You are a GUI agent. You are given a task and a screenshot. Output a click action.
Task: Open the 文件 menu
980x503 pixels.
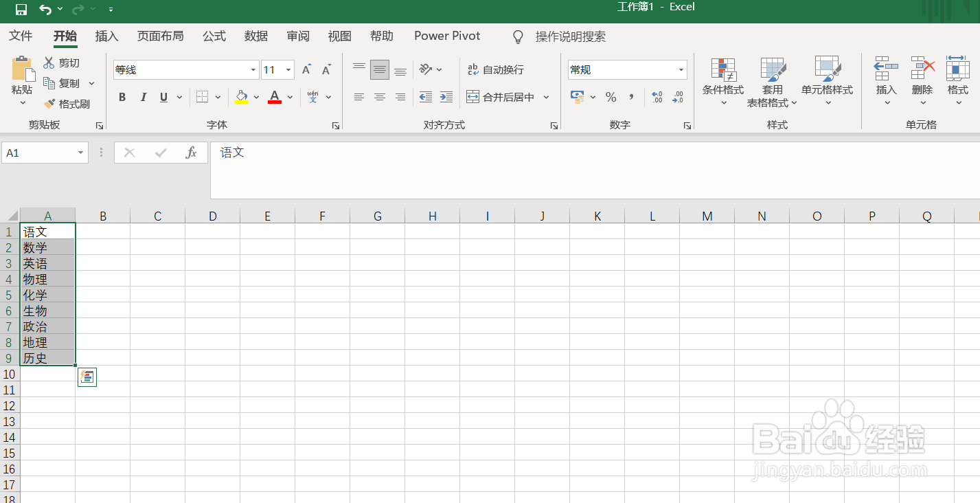[x=21, y=36]
